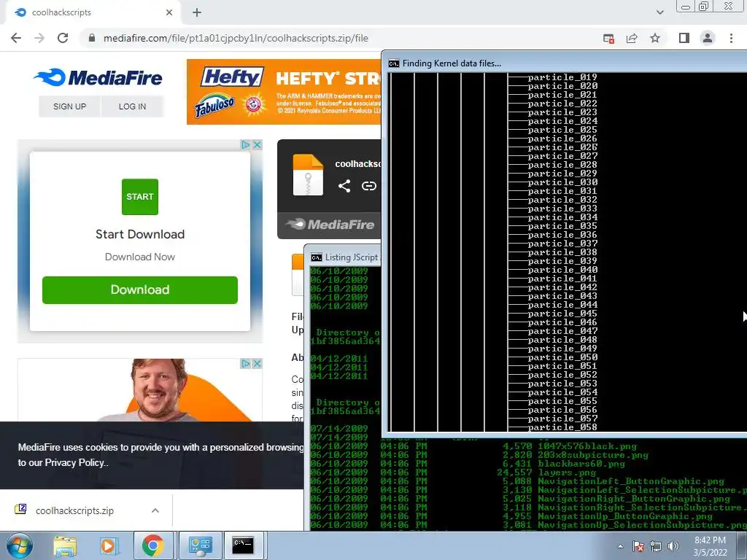The image size is (747, 560).
Task: Open coolhackscripts.zip from downloads bar
Action: click(x=75, y=510)
